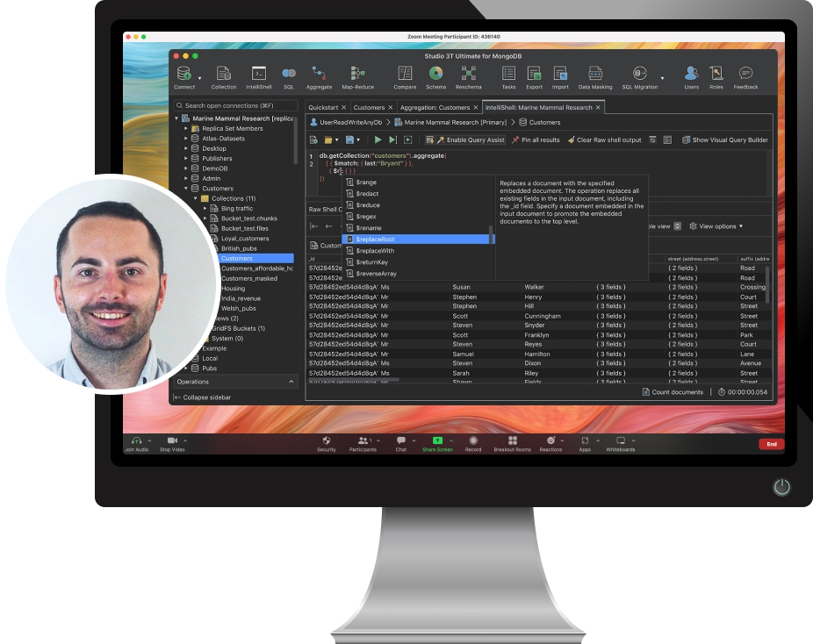Toggle Show Visual Query Builder
This screenshot has height=644, width=813.
725,140
